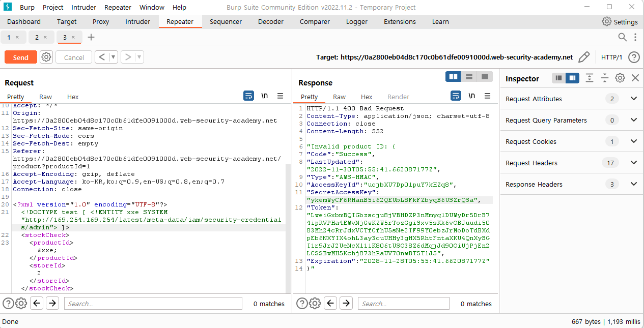This screenshot has height=328, width=644.
Task: Click the Response search input field
Action: click(404, 304)
